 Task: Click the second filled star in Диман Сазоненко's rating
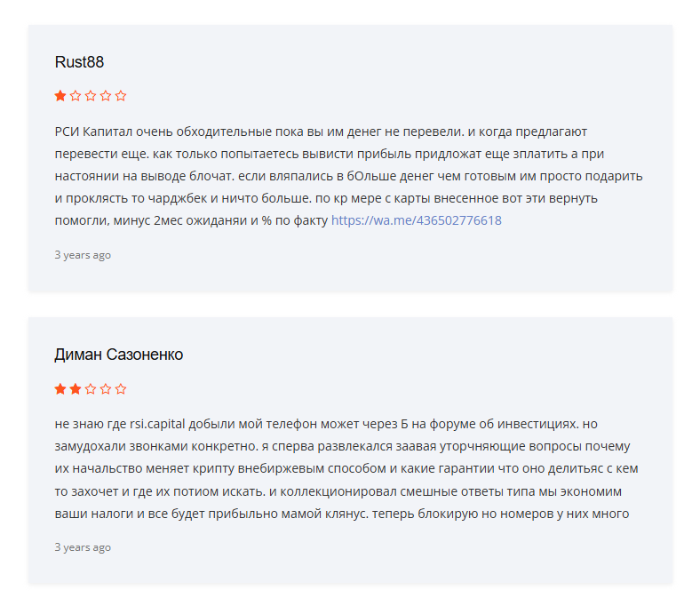tap(76, 389)
